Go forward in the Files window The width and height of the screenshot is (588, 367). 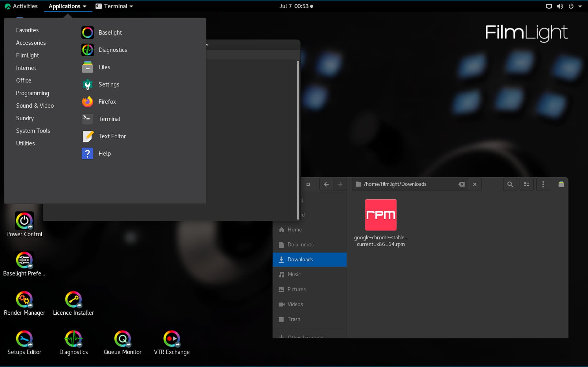click(x=340, y=184)
